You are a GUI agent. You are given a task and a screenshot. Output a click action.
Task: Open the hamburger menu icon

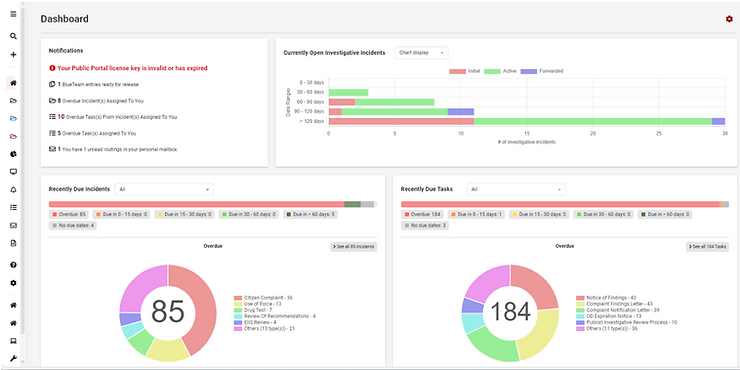[x=13, y=14]
